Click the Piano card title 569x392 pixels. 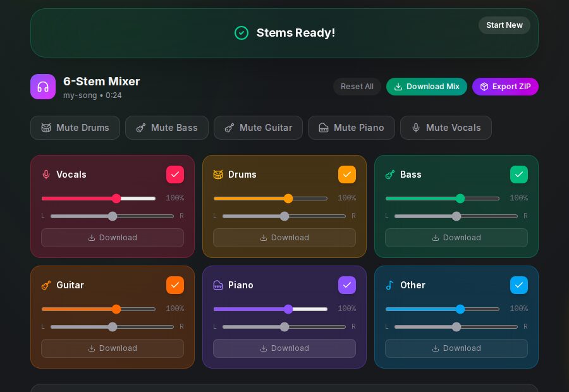(x=241, y=285)
